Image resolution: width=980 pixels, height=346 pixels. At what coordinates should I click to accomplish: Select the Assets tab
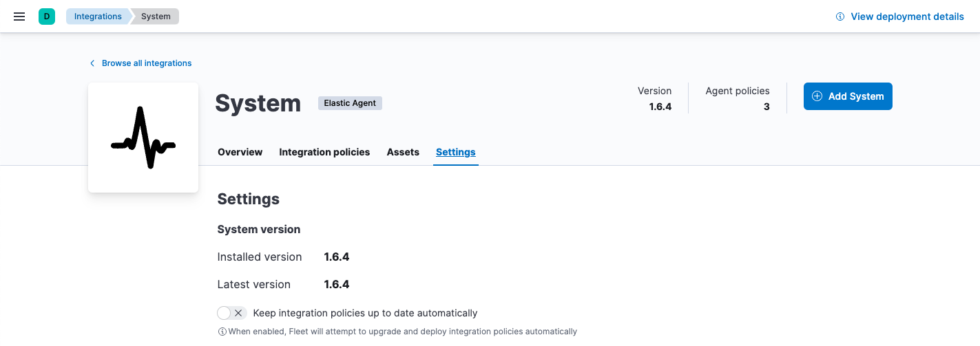(403, 152)
